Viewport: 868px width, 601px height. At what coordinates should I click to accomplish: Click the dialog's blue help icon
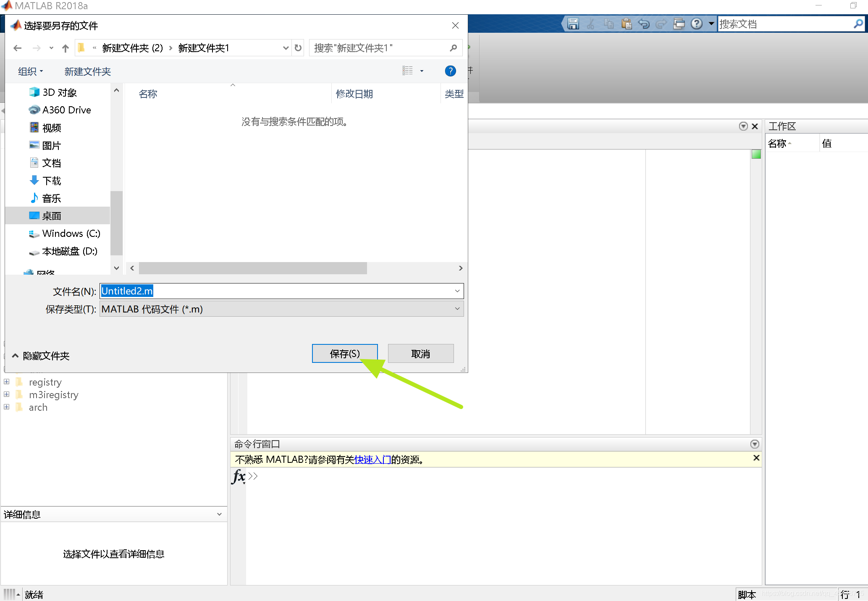[450, 71]
